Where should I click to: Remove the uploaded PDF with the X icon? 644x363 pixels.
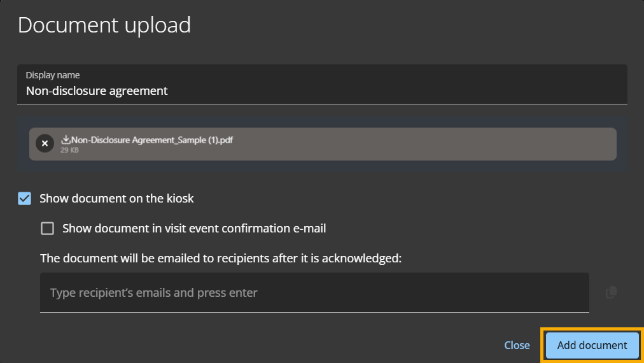(x=45, y=144)
